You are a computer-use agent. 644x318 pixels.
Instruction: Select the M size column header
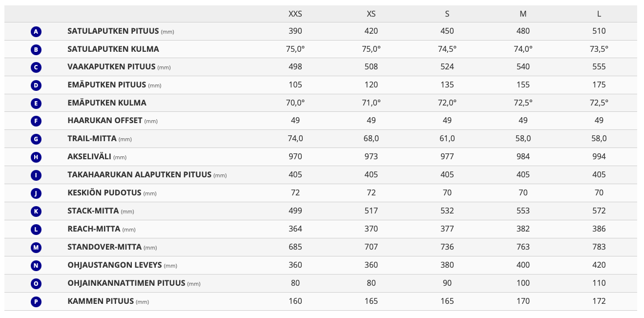pos(523,14)
